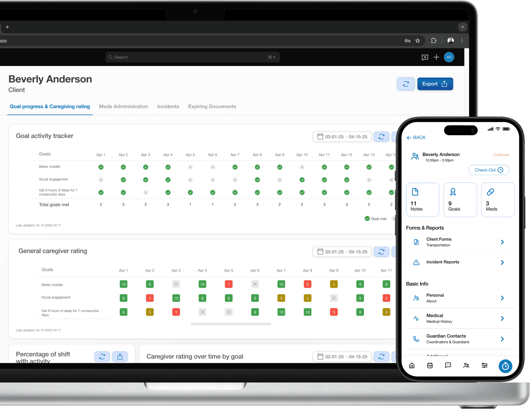Tap the messages icon in phone navigation
Image resolution: width=532 pixels, height=409 pixels.
(448, 365)
